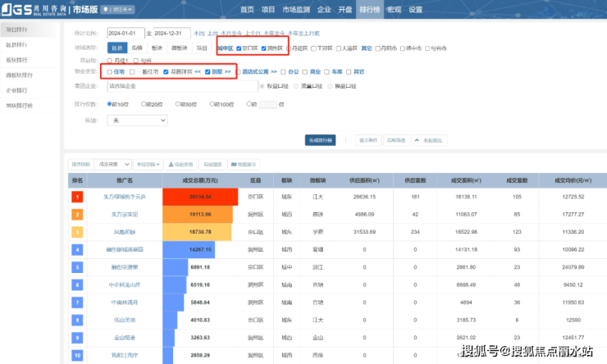Select the 流量口径 radio button
Image resolution: width=607 pixels, height=364 pixels.
(296, 86)
